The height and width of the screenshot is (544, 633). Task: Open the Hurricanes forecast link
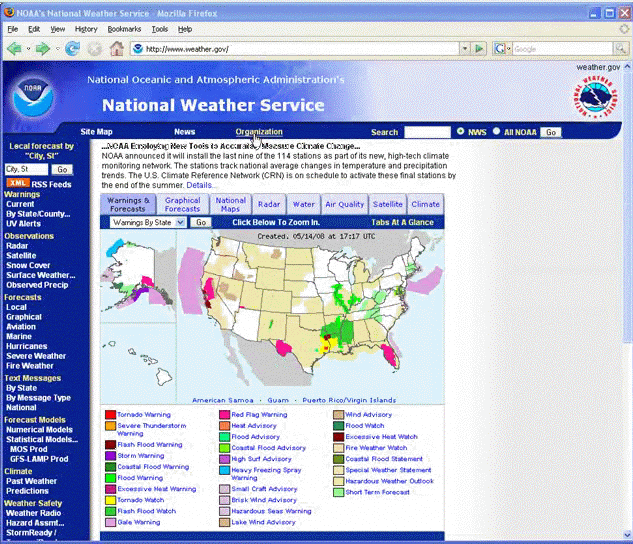[27, 346]
